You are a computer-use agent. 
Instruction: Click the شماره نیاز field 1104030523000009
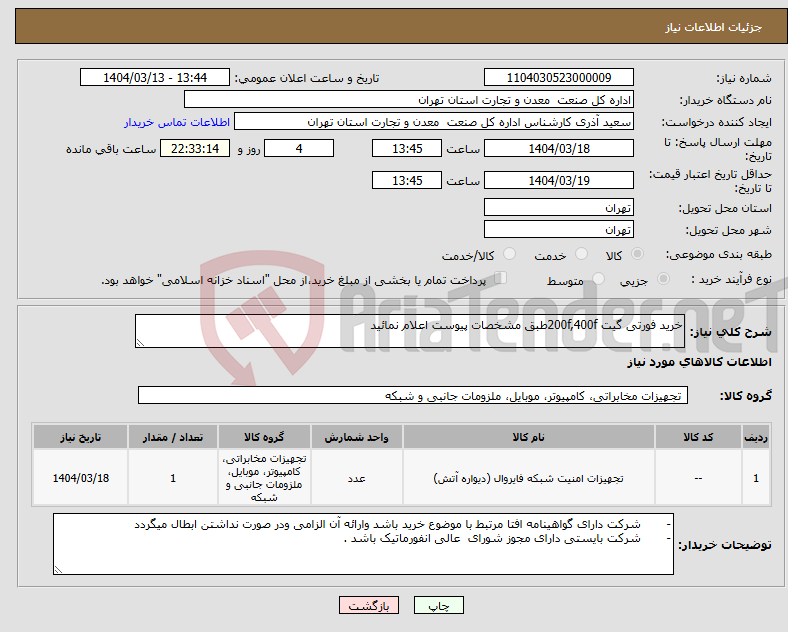tap(559, 78)
